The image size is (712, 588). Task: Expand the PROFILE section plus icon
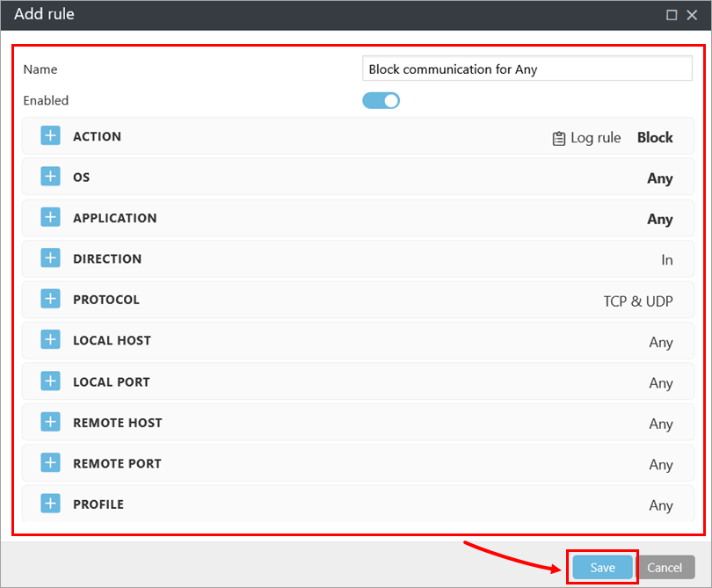click(x=51, y=504)
